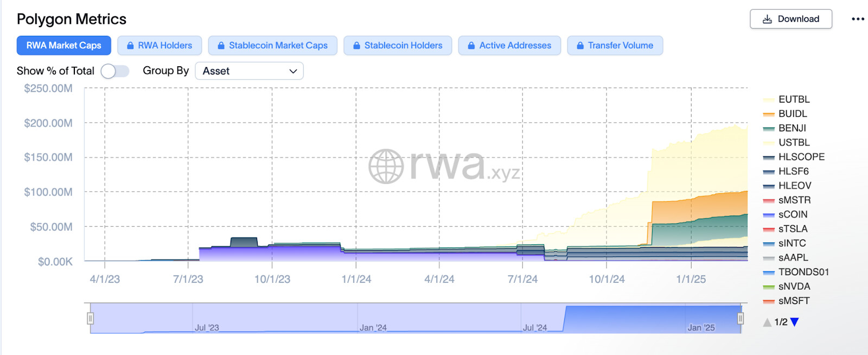Switch to the Active Addresses tab

point(509,46)
